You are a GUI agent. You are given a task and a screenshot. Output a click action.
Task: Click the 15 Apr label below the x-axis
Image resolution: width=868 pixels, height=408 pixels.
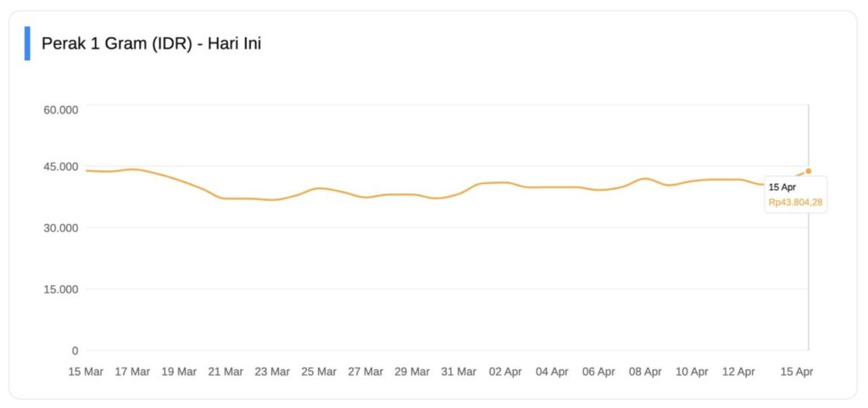797,372
